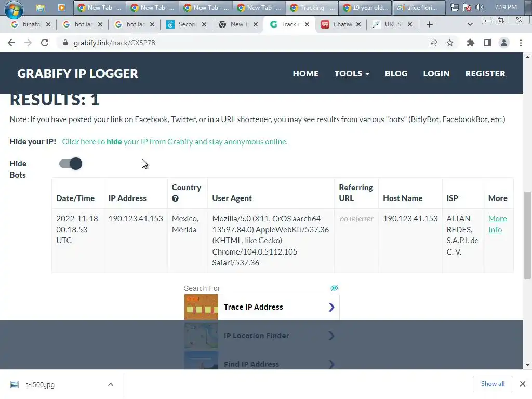The image size is (532, 399).
Task: Click the GRABIFY IP LOGGER logo
Action: pos(78,74)
